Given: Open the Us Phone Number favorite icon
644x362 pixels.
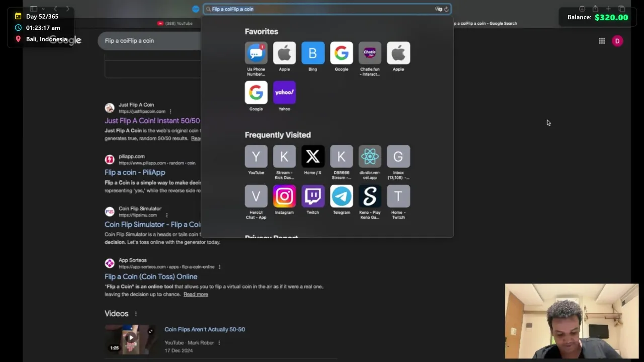Looking at the screenshot, I should (256, 53).
